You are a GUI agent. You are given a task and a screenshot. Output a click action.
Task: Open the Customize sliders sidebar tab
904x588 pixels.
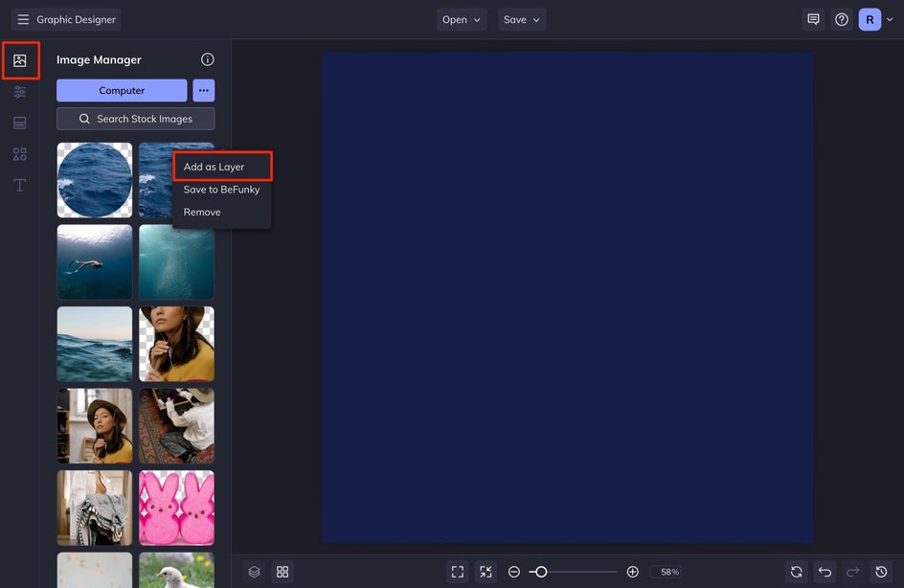coord(20,92)
